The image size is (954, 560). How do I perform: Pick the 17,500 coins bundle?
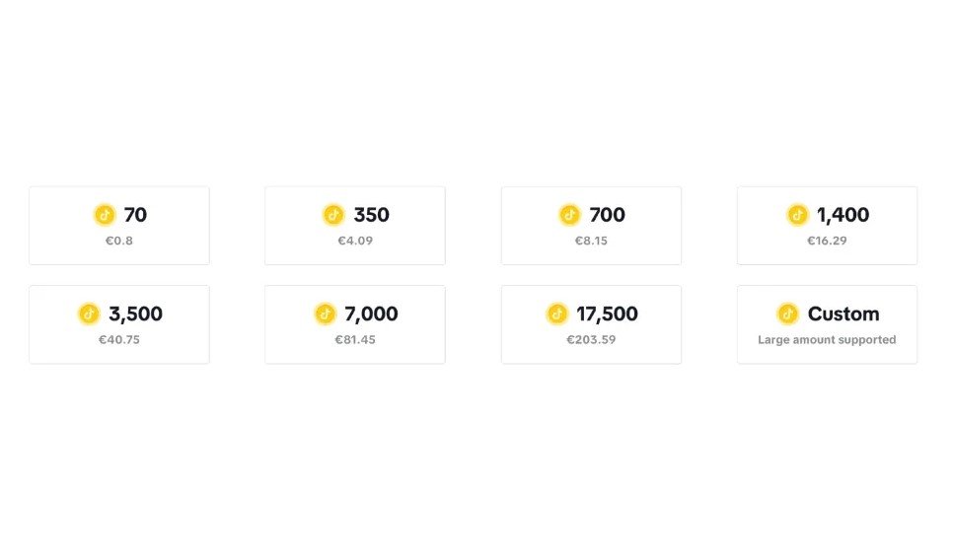coord(591,324)
